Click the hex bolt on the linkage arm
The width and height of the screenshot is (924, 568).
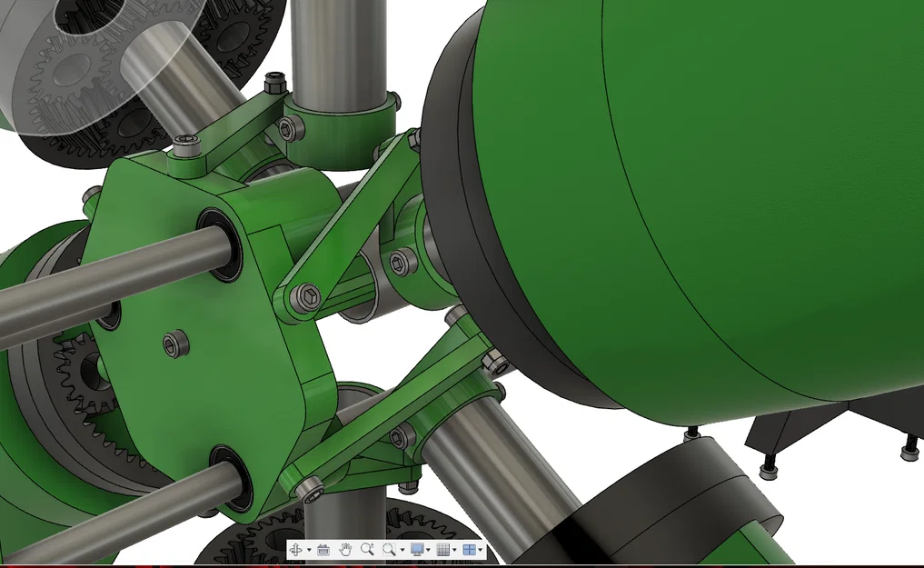point(307,296)
